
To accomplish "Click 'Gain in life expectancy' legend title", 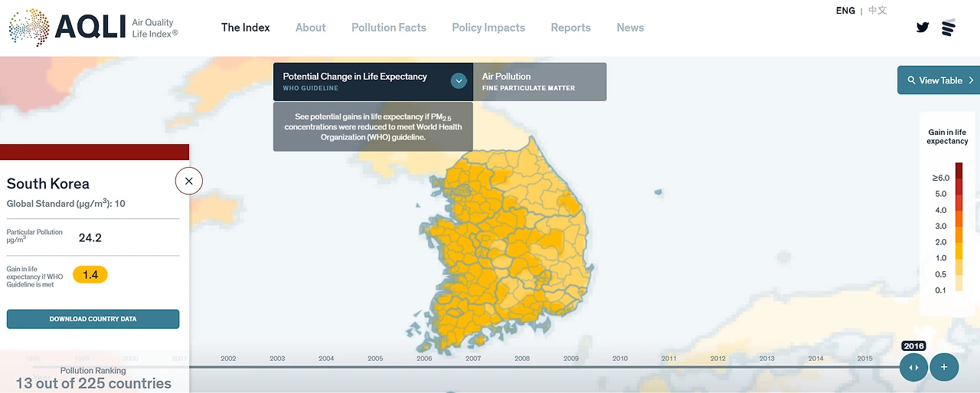I will pyautogui.click(x=947, y=136).
